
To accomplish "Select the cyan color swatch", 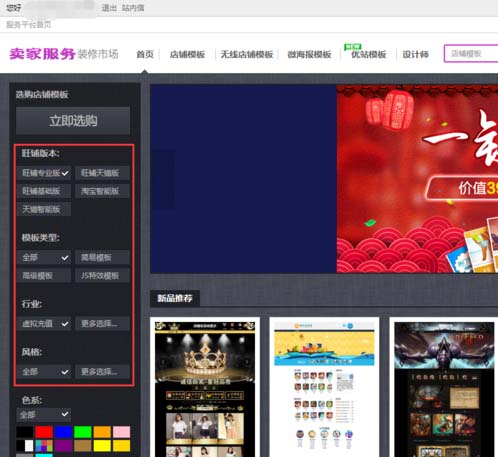I will click(x=44, y=455).
